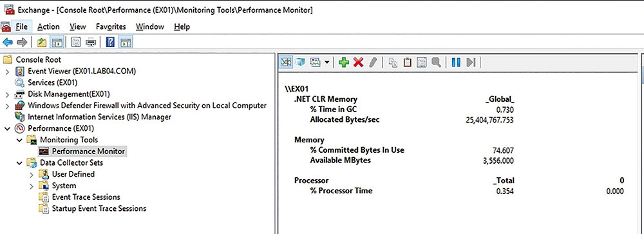
Task: Click the View Log Data cube icon
Action: coord(300,62)
